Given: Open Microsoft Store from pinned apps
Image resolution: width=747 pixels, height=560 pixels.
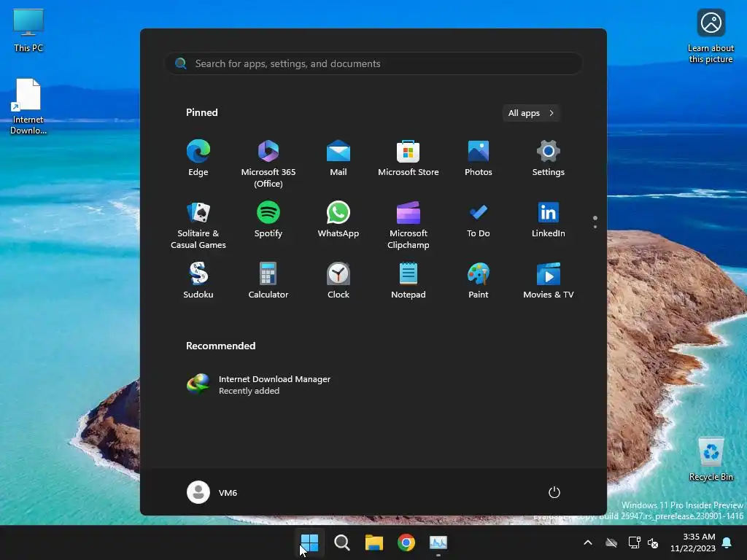Looking at the screenshot, I should pyautogui.click(x=409, y=158).
